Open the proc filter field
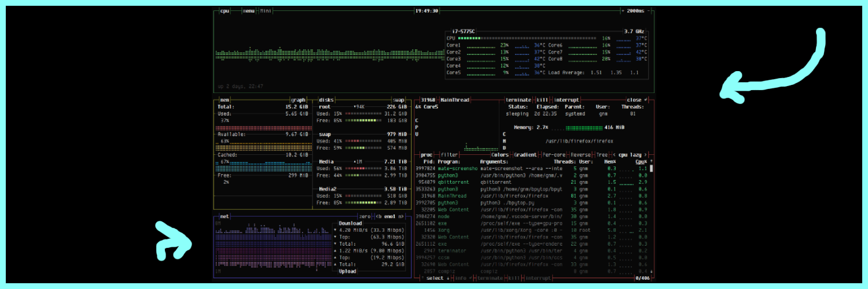 click(x=448, y=154)
